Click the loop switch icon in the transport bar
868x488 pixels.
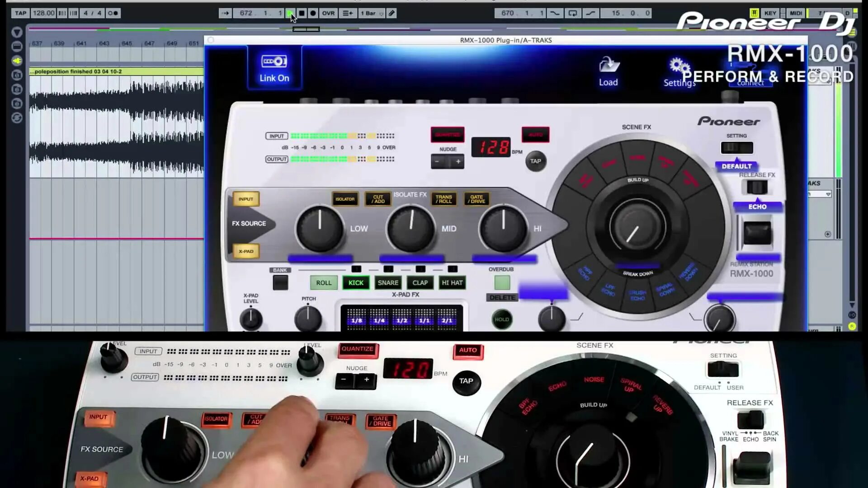572,13
